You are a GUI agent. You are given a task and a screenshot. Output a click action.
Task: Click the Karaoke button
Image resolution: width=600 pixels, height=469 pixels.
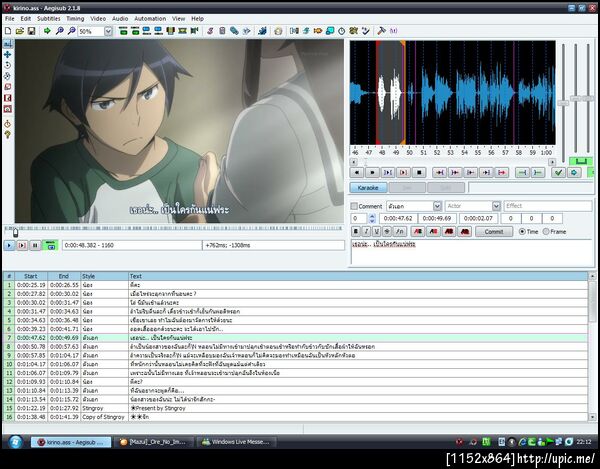click(368, 187)
